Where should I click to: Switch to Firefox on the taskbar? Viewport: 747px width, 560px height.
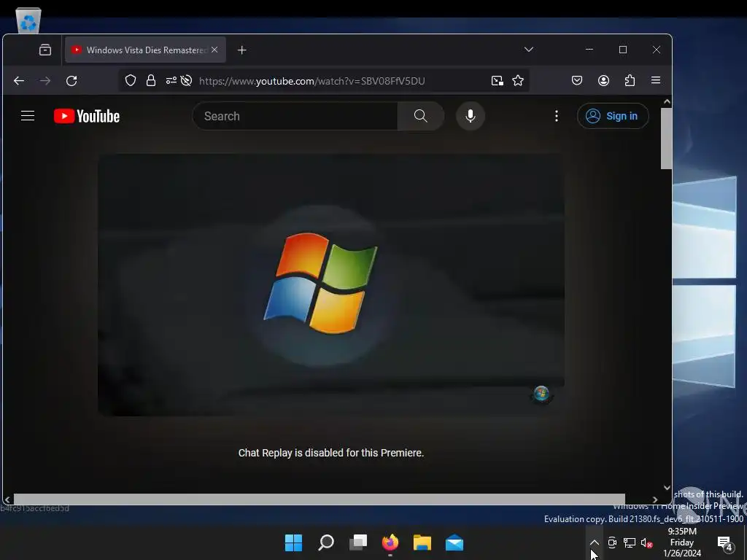[390, 542]
